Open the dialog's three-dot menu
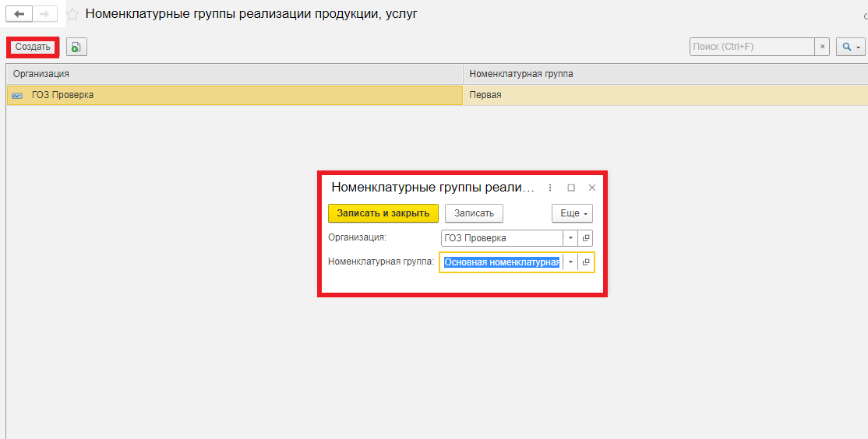Image resolution: width=868 pixels, height=439 pixels. click(x=550, y=188)
